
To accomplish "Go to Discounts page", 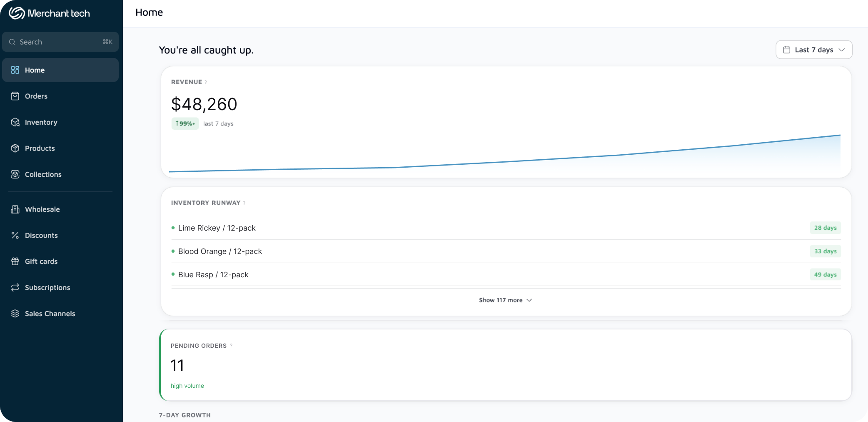I will [60, 235].
